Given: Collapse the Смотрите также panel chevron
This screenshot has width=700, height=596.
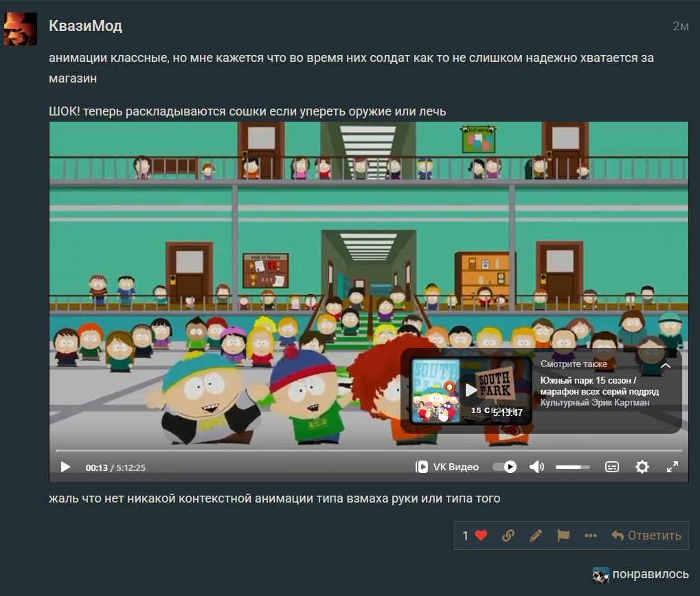Looking at the screenshot, I should 666,366.
